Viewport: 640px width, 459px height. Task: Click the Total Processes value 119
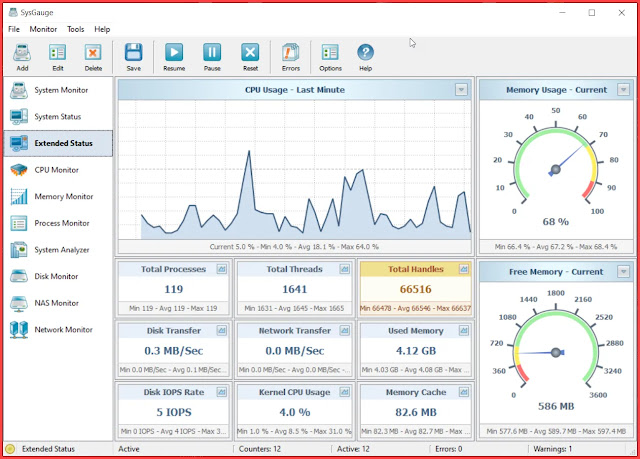click(x=173, y=289)
